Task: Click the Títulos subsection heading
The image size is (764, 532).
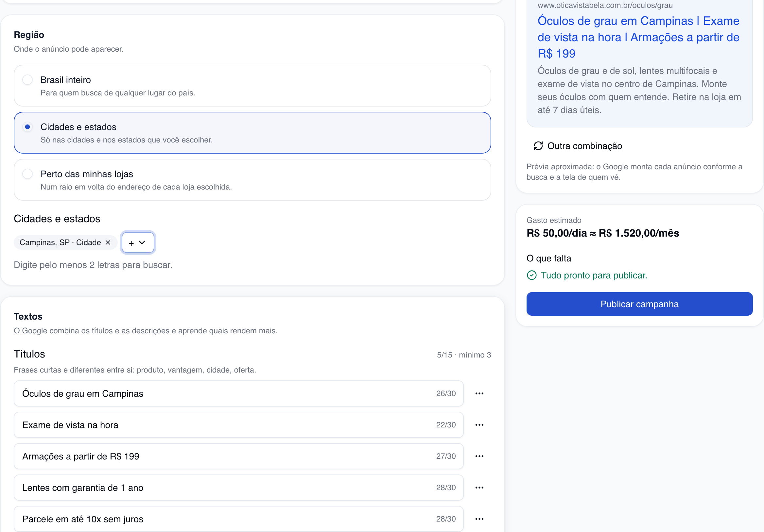Action: point(29,354)
